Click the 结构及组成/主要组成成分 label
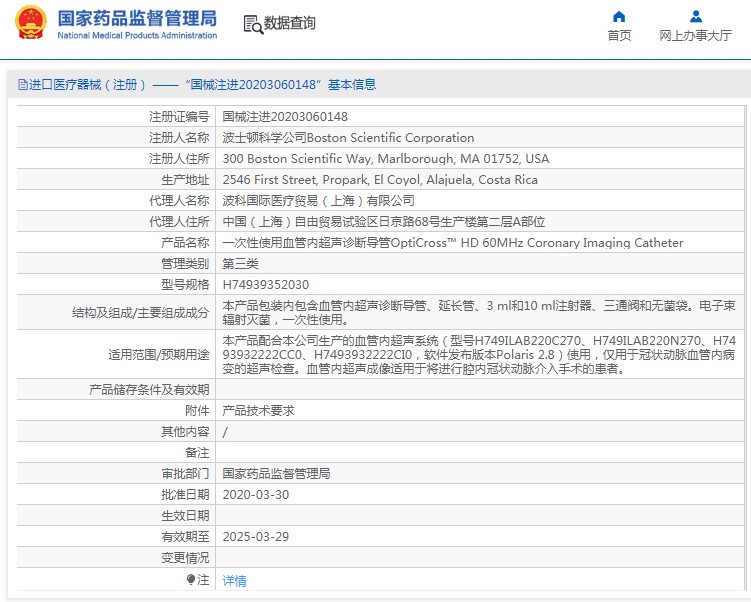 click(x=141, y=313)
